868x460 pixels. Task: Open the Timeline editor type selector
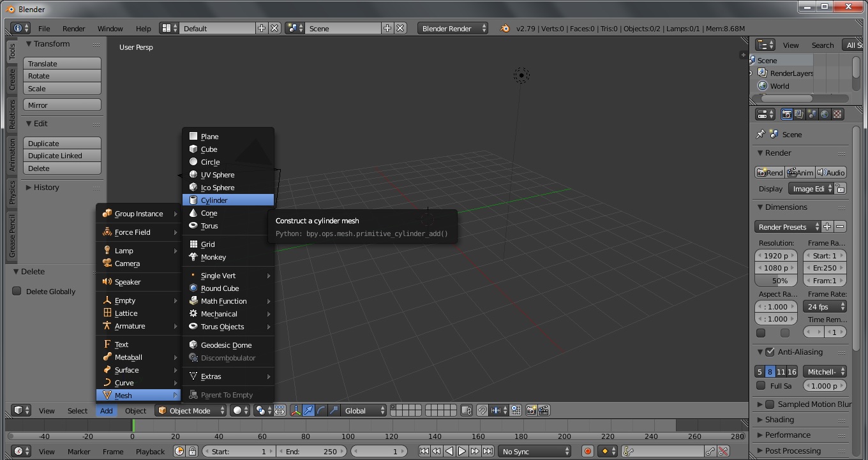tap(21, 451)
